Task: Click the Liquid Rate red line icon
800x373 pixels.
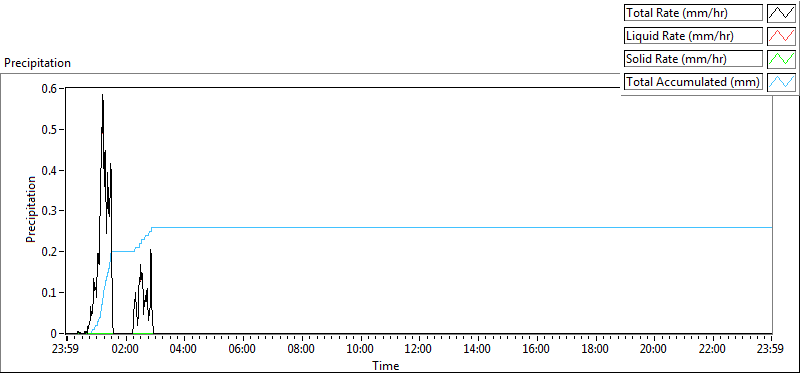Action: 781,36
